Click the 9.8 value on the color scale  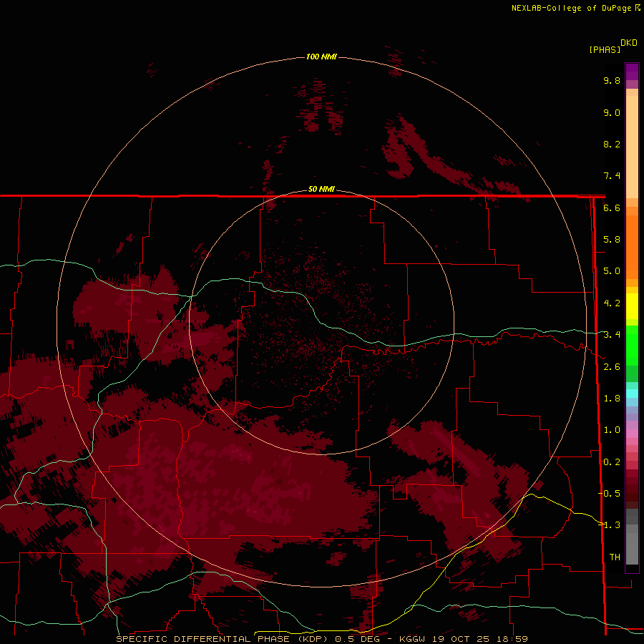click(x=612, y=80)
